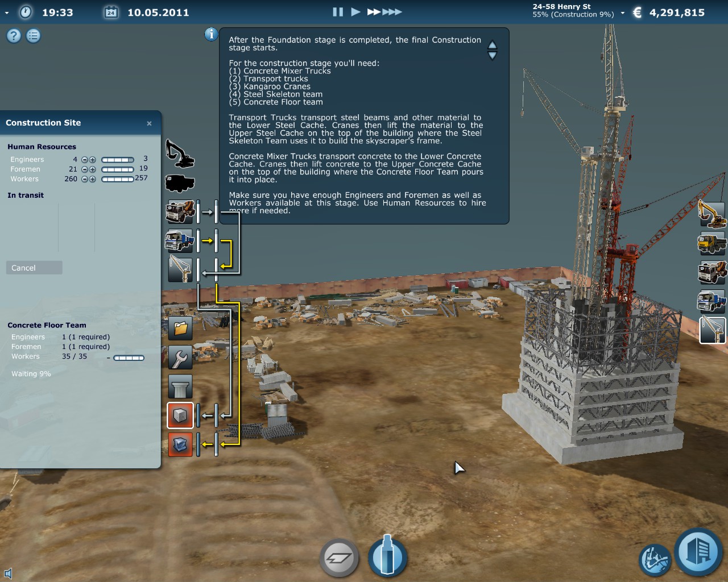Adjust the Workers bar for the Concrete Floor Team
This screenshot has height=582, width=728.
click(129, 357)
